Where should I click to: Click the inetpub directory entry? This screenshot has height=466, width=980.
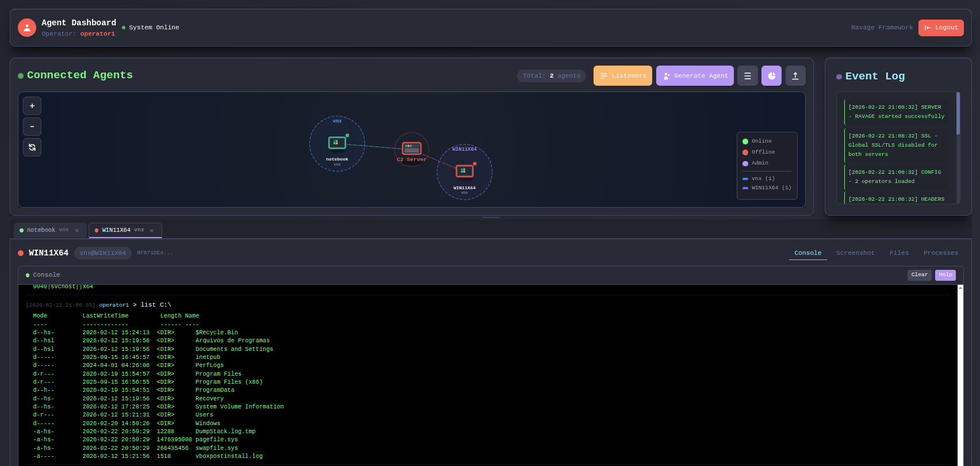208,357
